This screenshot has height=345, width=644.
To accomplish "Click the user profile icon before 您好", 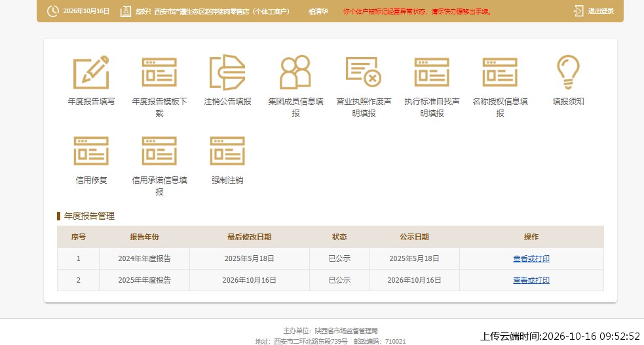I will coord(126,11).
